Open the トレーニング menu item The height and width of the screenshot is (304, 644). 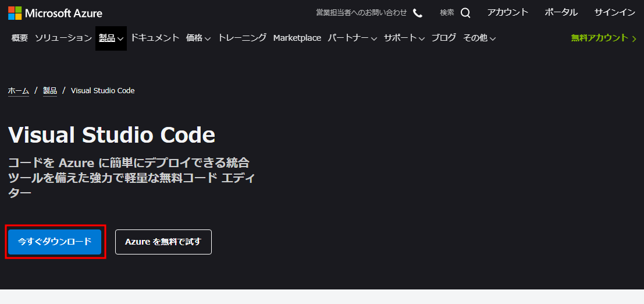coord(243,38)
